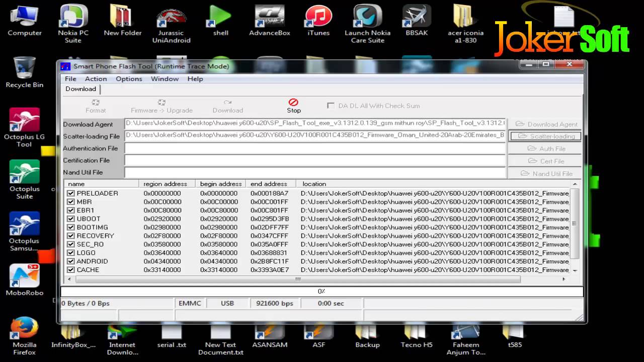Select the iTunes desktop shortcut

click(318, 20)
